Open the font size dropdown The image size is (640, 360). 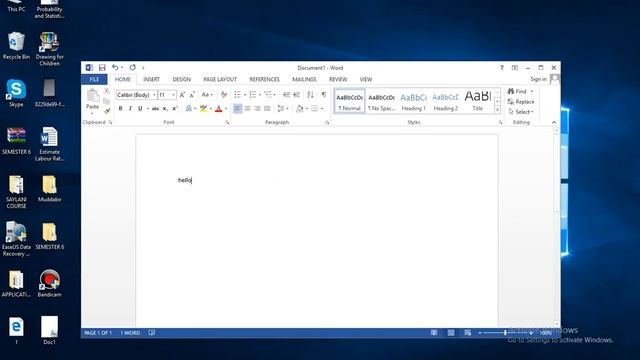[173, 95]
